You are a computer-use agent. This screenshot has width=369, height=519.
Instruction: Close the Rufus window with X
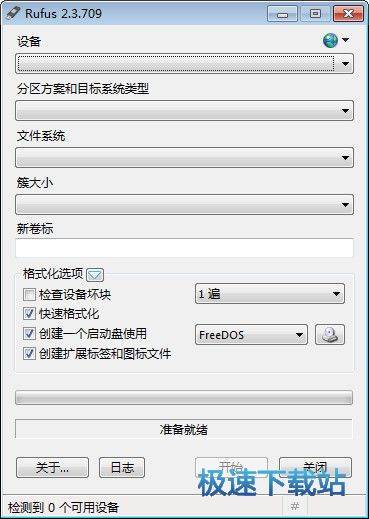pos(348,14)
